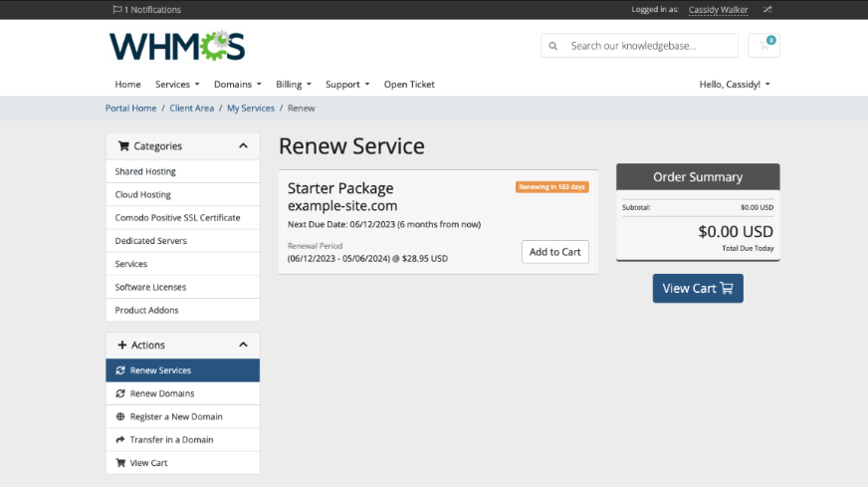This screenshot has width=868, height=489.
Task: Choose Transfer in a Domain action
Action: tap(183, 440)
